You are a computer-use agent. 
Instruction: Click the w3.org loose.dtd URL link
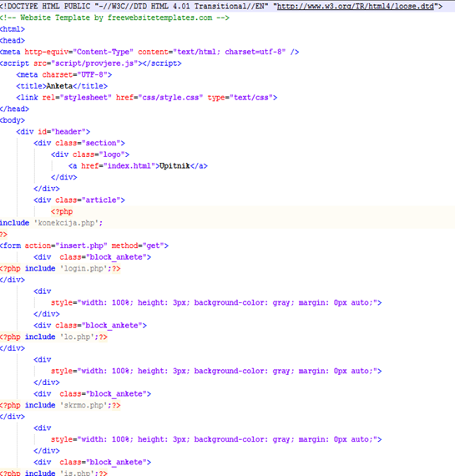tap(356, 7)
